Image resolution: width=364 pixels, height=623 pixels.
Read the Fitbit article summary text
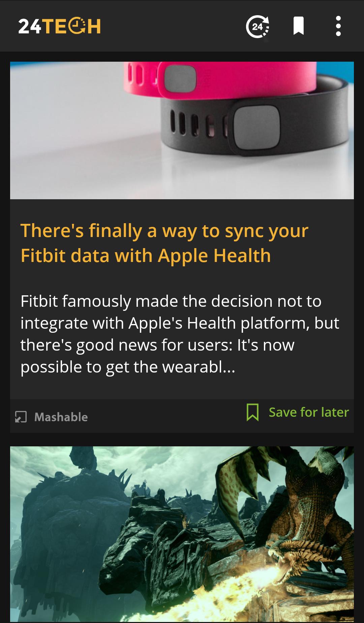coord(180,334)
